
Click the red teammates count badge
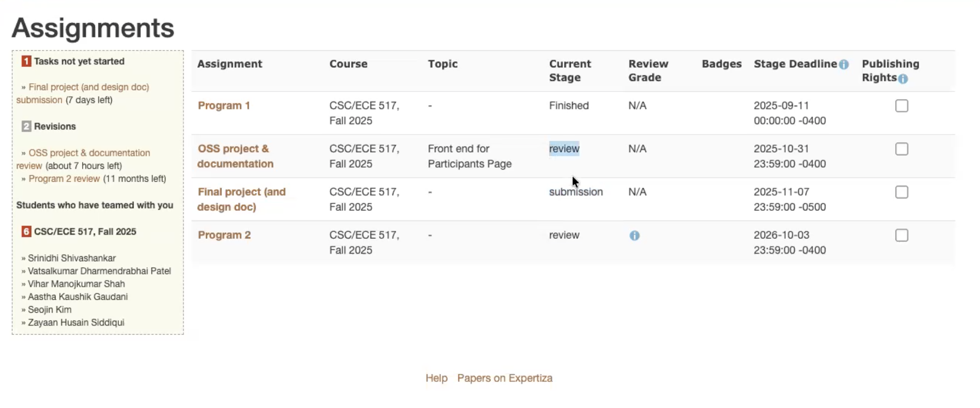(x=26, y=232)
